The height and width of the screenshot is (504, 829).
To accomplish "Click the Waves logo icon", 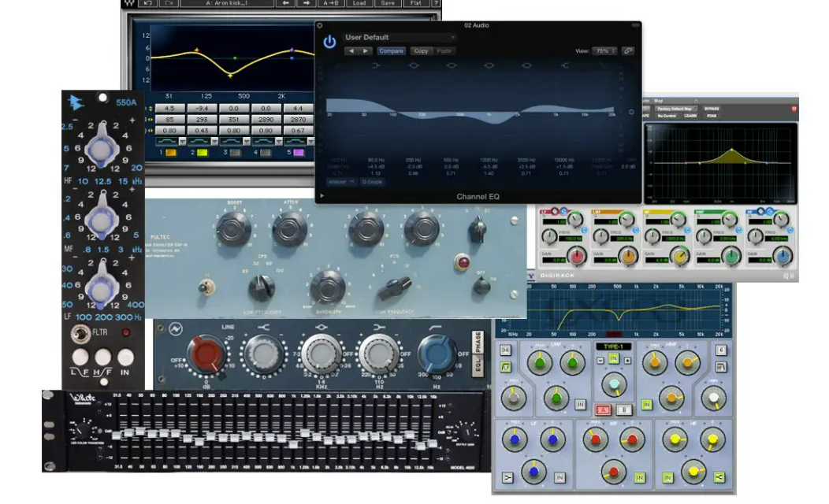I will 129,3.
